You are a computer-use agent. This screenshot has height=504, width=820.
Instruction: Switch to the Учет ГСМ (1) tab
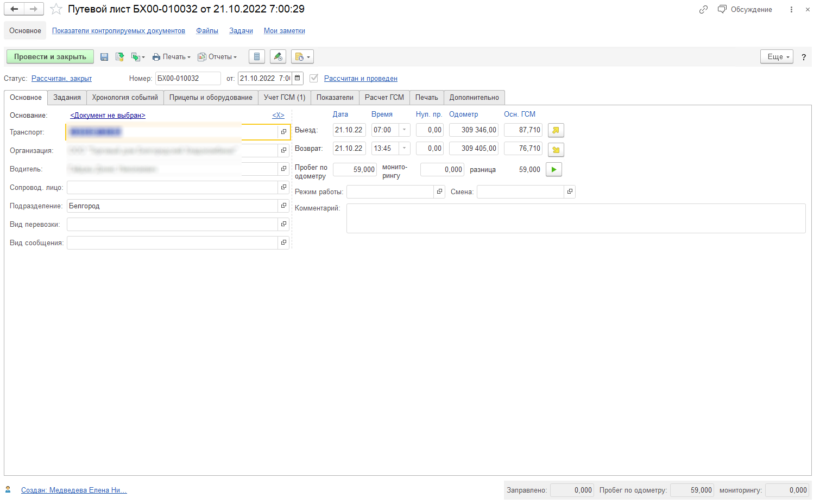[x=284, y=98]
